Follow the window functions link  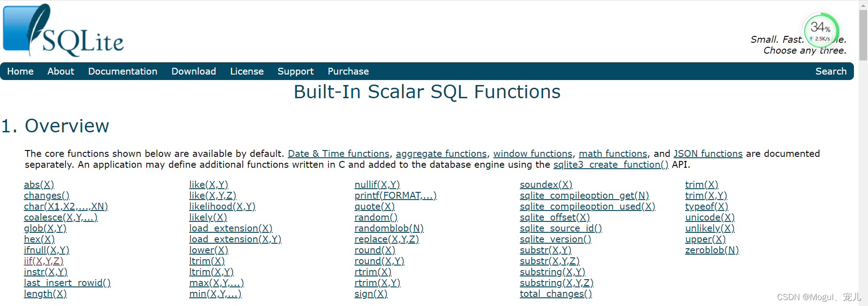[x=533, y=154]
